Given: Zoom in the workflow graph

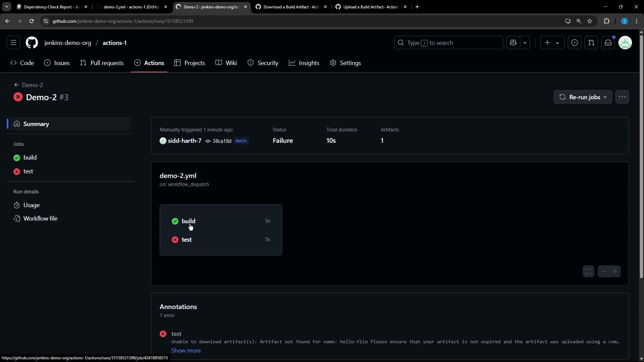Looking at the screenshot, I should tap(615, 271).
